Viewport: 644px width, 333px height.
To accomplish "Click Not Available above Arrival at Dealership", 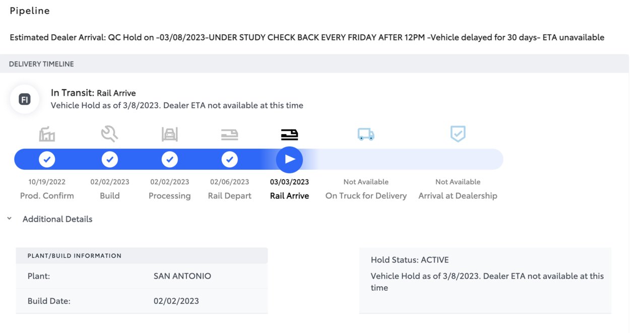I will coord(458,182).
